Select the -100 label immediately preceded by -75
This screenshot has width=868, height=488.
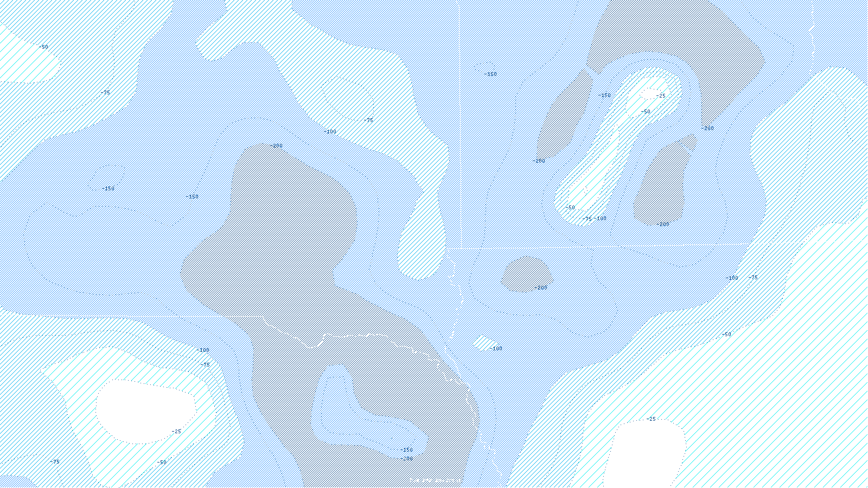click(x=600, y=219)
